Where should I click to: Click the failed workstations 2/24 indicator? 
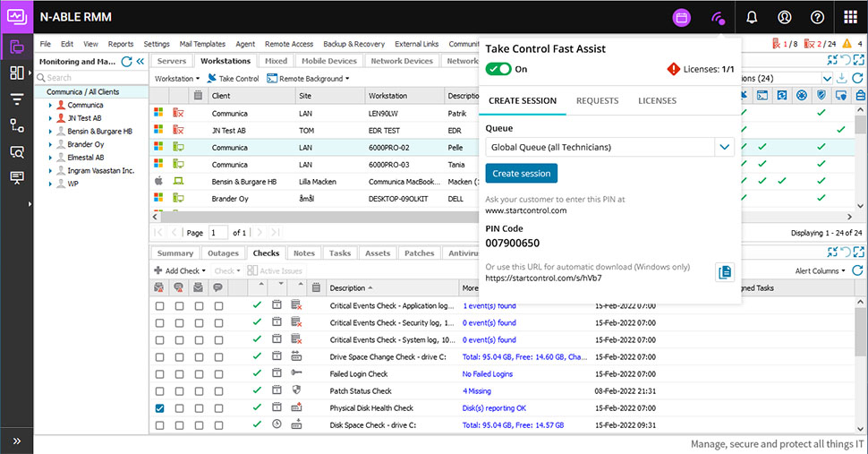click(x=821, y=43)
